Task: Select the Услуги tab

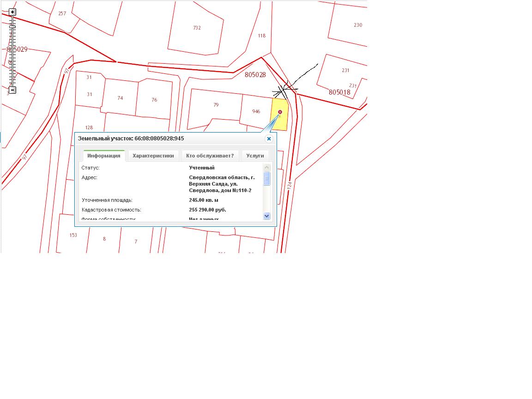Action: (255, 156)
